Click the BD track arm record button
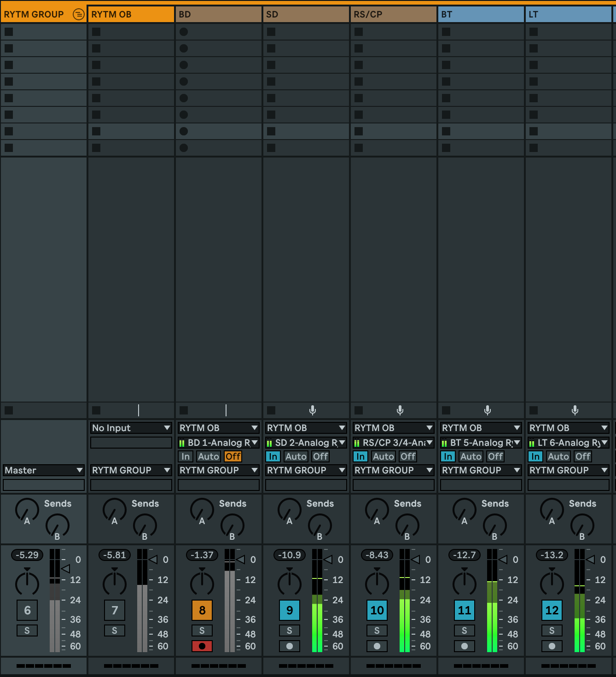The width and height of the screenshot is (616, 677). (202, 646)
